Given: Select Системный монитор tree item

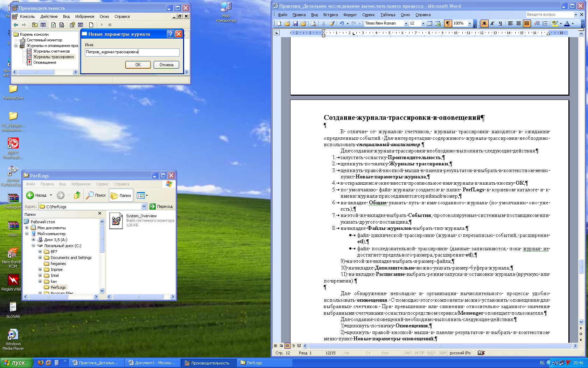Looking at the screenshot, I should (44, 40).
